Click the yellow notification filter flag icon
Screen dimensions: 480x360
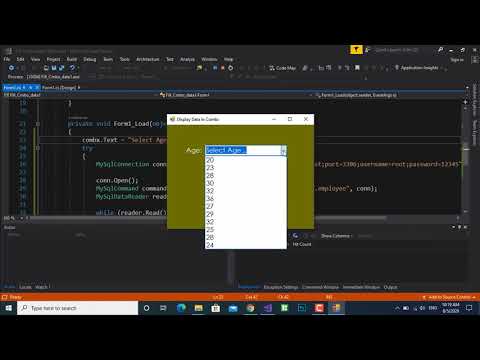click(x=356, y=50)
